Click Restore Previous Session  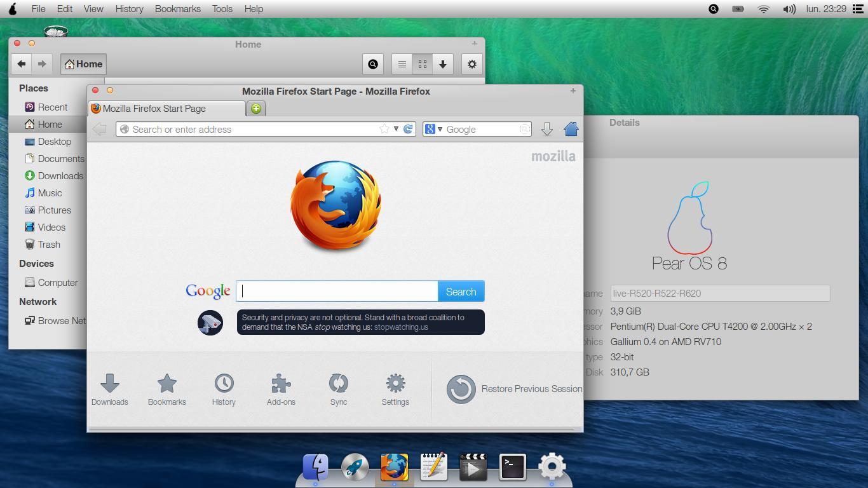pyautogui.click(x=515, y=389)
